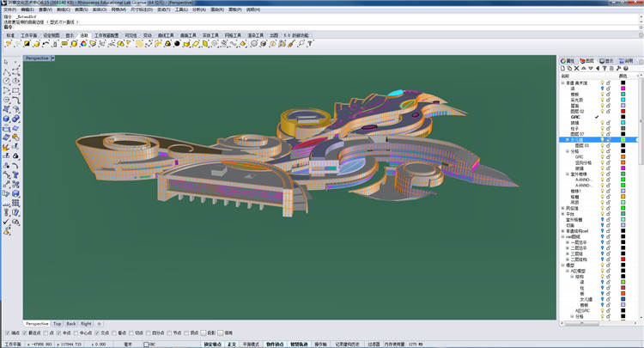
Task: Click the Move layer up triangle icon
Action: click(584, 68)
